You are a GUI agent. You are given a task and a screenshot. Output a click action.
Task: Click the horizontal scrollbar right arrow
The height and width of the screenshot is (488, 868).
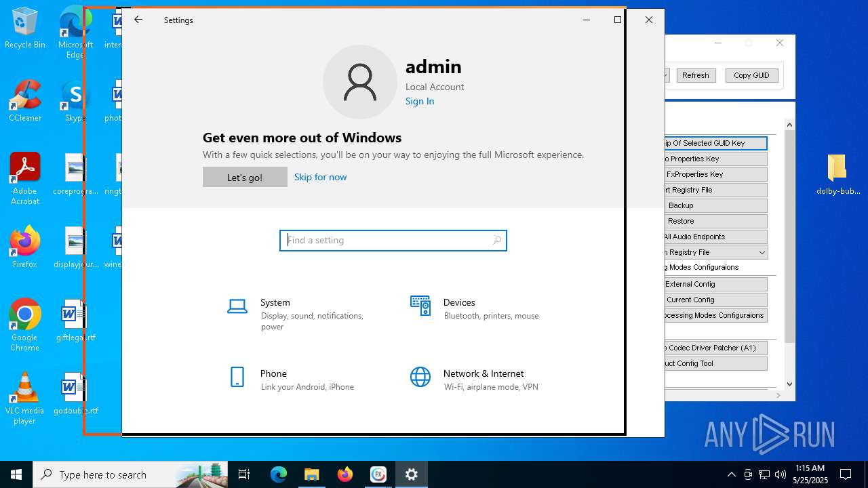[779, 394]
